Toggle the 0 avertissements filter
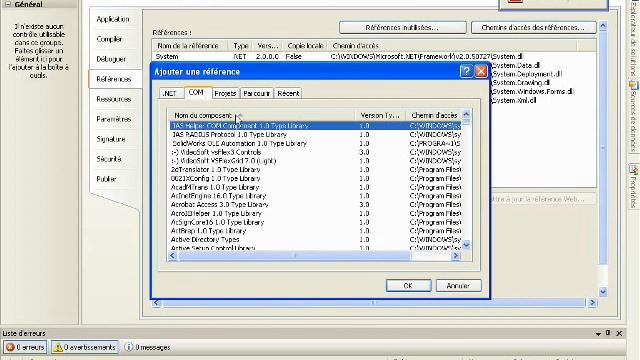640x360 pixels. click(85, 347)
